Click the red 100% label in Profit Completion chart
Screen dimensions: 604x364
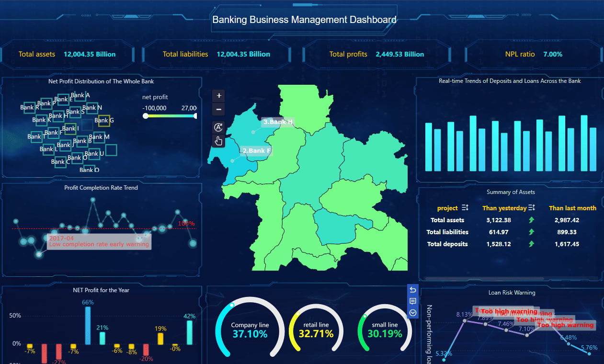(x=186, y=224)
